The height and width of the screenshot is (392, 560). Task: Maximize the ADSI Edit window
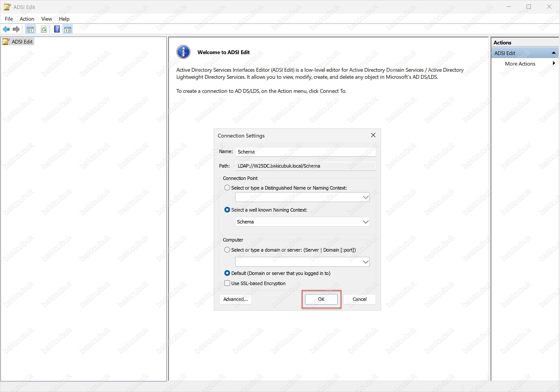click(x=529, y=7)
